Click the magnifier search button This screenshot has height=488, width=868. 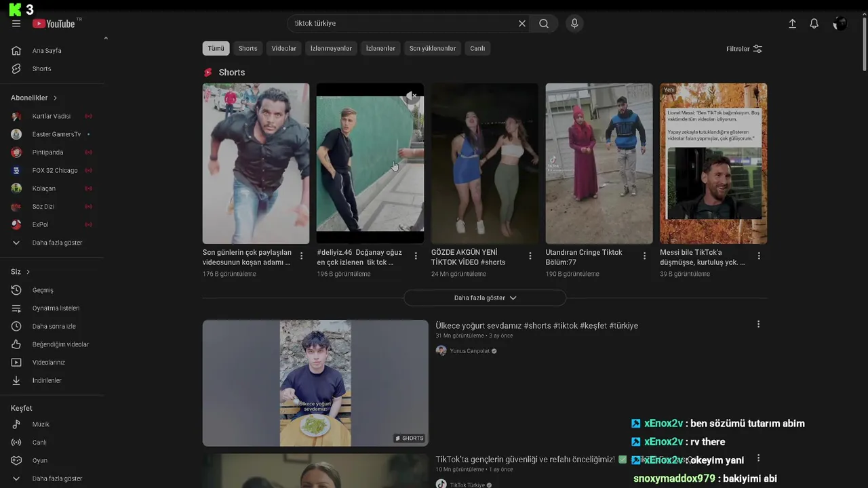click(544, 23)
